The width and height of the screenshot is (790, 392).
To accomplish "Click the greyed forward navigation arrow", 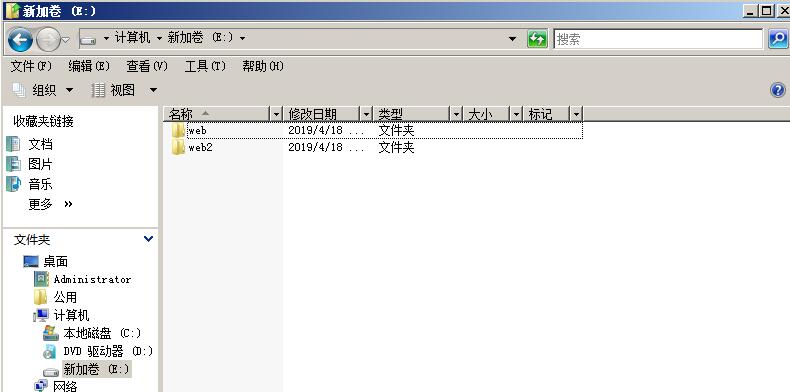I will (48, 39).
